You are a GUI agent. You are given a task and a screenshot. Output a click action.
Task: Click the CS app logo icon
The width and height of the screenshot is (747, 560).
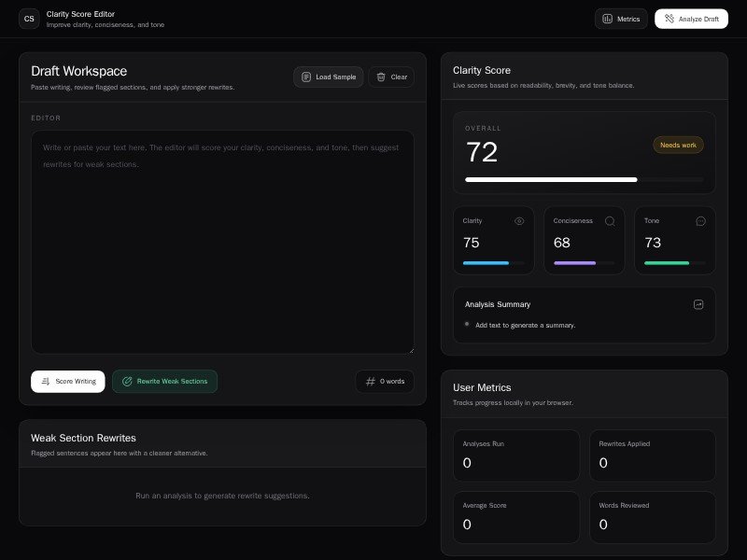tap(29, 19)
